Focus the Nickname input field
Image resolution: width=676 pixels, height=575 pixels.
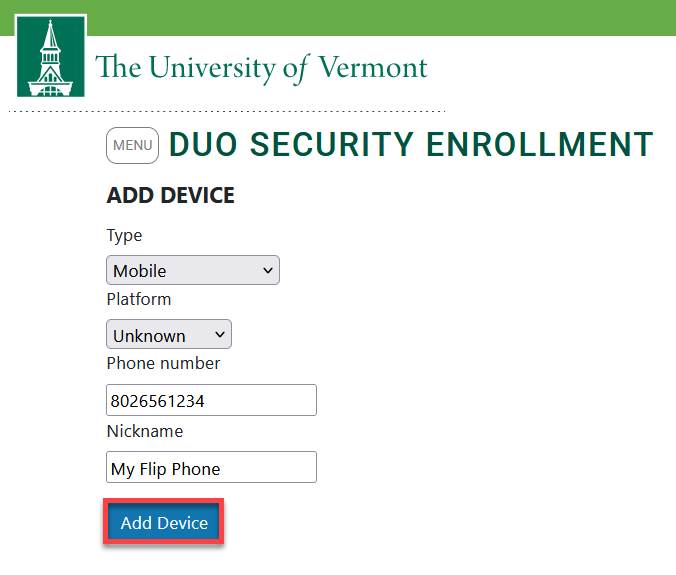(x=211, y=467)
